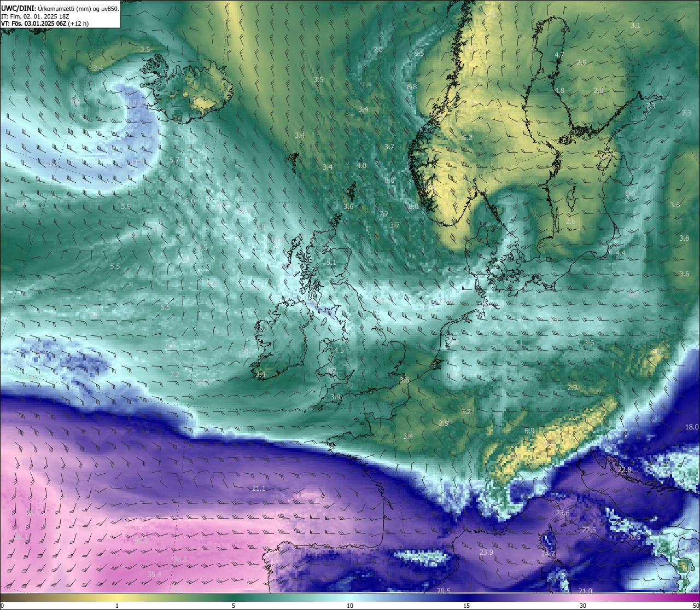Click the 21.0 value at the bottom
The image size is (700, 610).
(x=585, y=591)
